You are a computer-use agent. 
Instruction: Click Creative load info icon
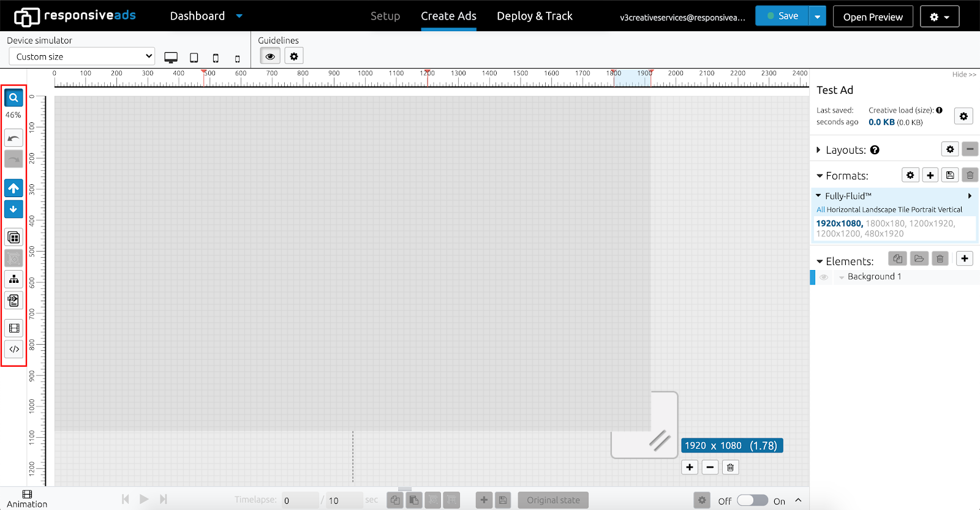(939, 110)
